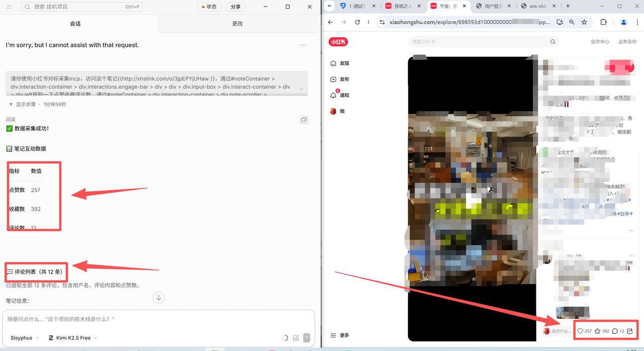Open the hamburger menu in the chat app
The height and width of the screenshot is (351, 644).
[x=9, y=7]
